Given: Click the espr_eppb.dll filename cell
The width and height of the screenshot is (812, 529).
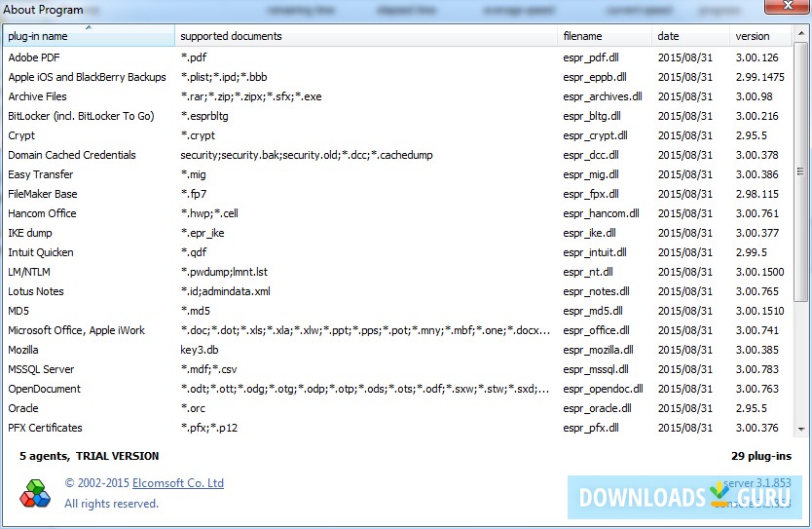Looking at the screenshot, I should (x=595, y=77).
